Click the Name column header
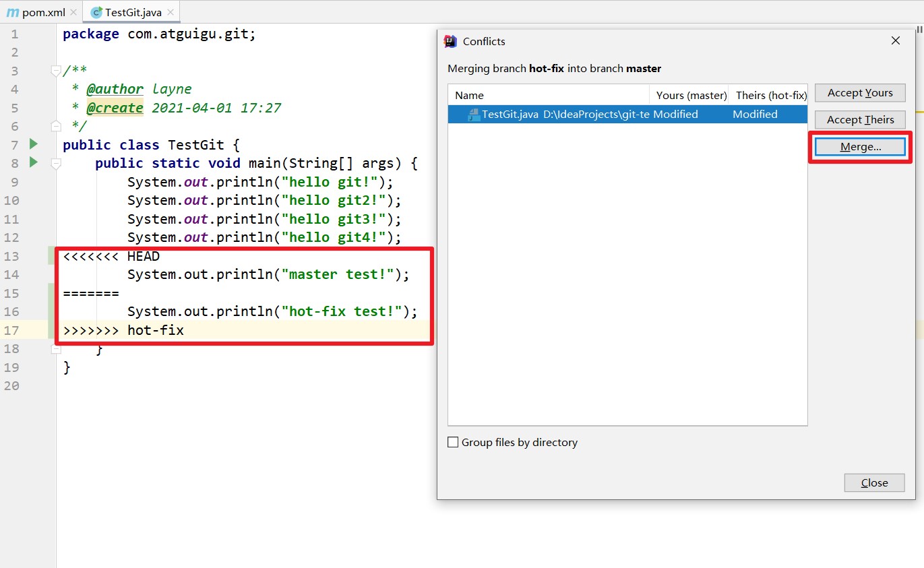The height and width of the screenshot is (568, 924). pos(549,95)
